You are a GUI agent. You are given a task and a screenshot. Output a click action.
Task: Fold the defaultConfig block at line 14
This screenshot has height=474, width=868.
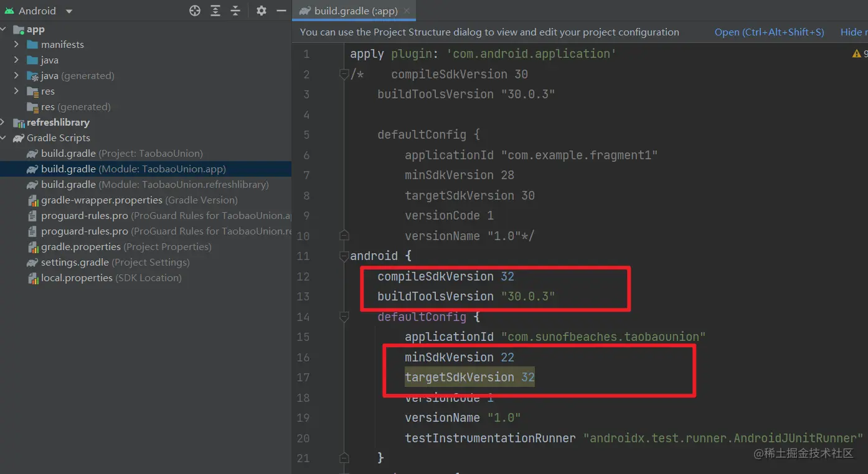pos(344,317)
